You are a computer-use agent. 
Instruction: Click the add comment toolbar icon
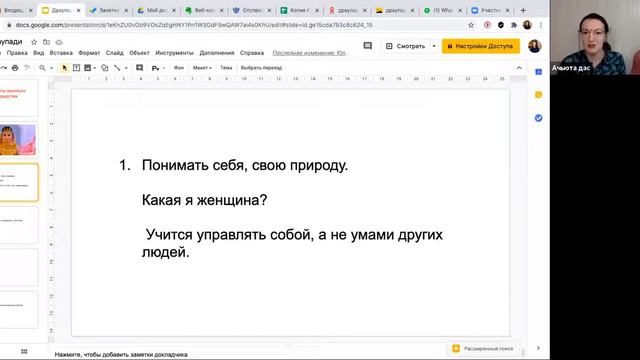click(x=139, y=68)
